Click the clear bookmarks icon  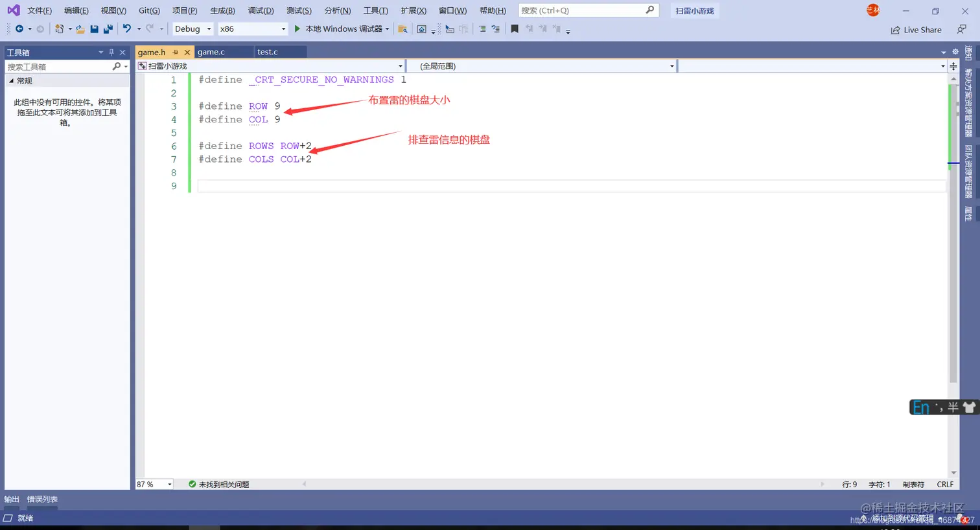click(556, 29)
